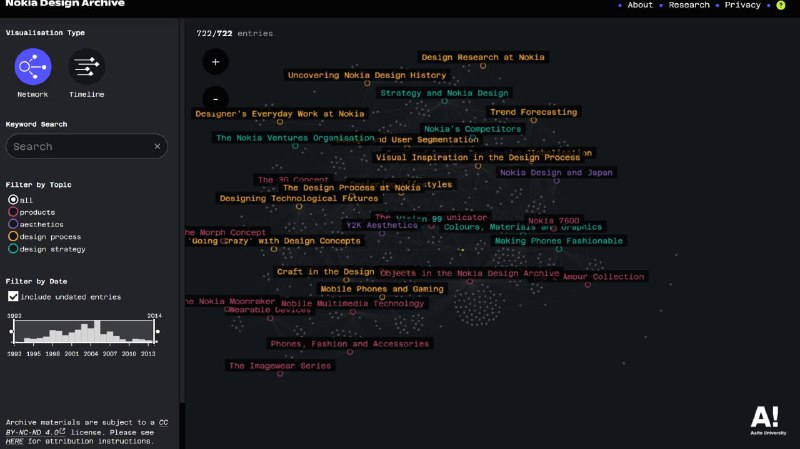Clear the keyword search field
This screenshot has height=449, width=800.
(x=157, y=146)
